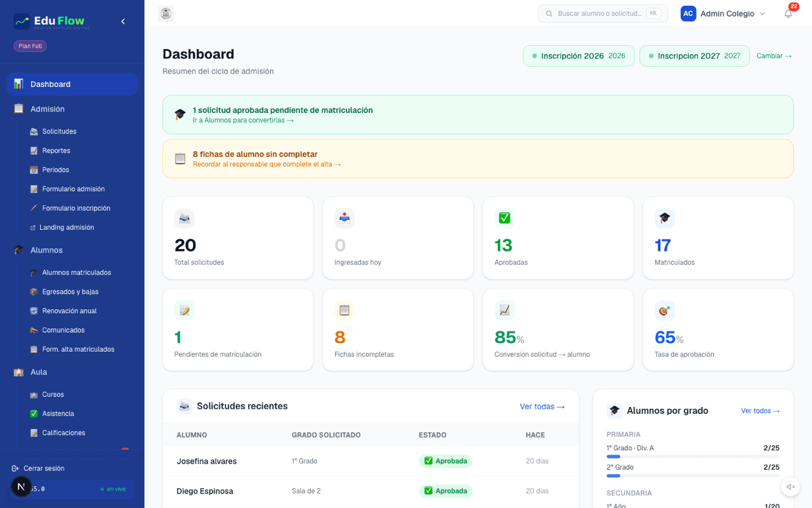This screenshot has height=508, width=812.
Task: Click the Matriculados graduation cap icon
Action: (x=664, y=218)
